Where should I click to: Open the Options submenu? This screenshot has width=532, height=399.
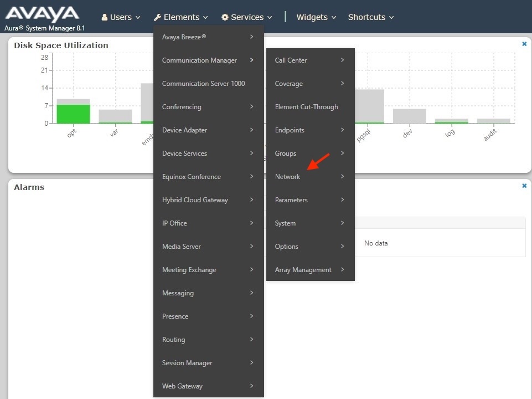tap(310, 247)
